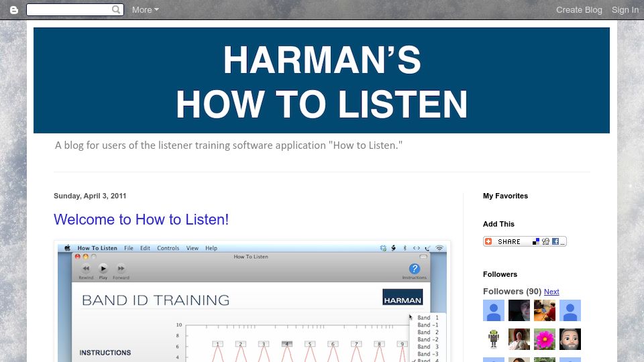
Task: Click the Facebook share icon
Action: pos(555,241)
